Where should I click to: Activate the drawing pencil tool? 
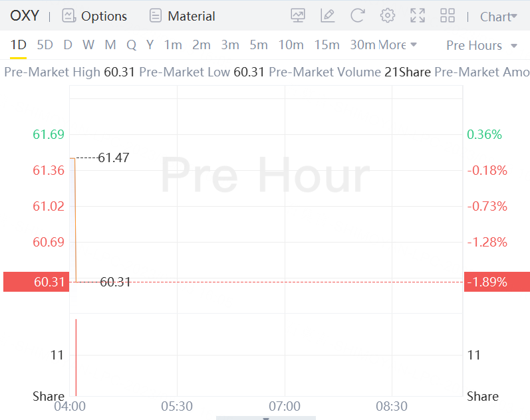(x=327, y=16)
